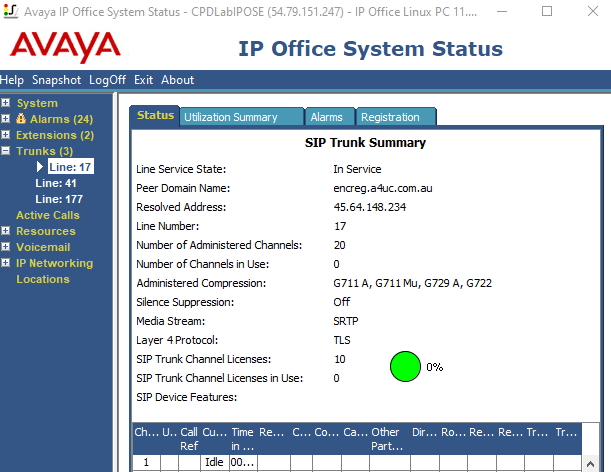Open Locations in the tree
The width and height of the screenshot is (611, 472).
coord(43,279)
